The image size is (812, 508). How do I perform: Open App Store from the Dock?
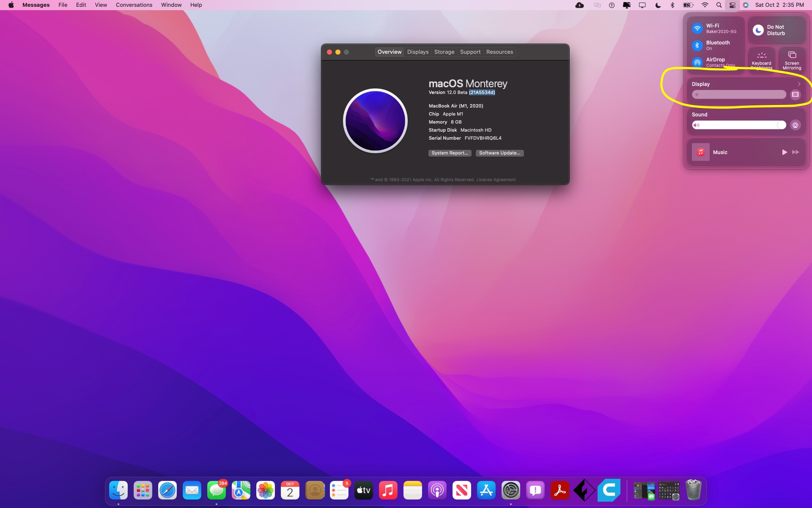(486, 490)
